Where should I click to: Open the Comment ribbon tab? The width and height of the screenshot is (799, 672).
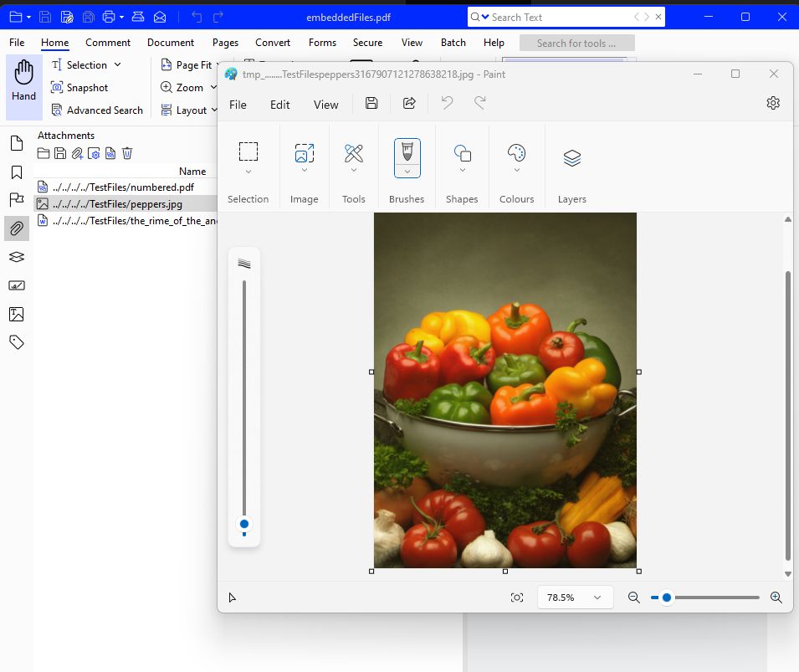coord(108,43)
